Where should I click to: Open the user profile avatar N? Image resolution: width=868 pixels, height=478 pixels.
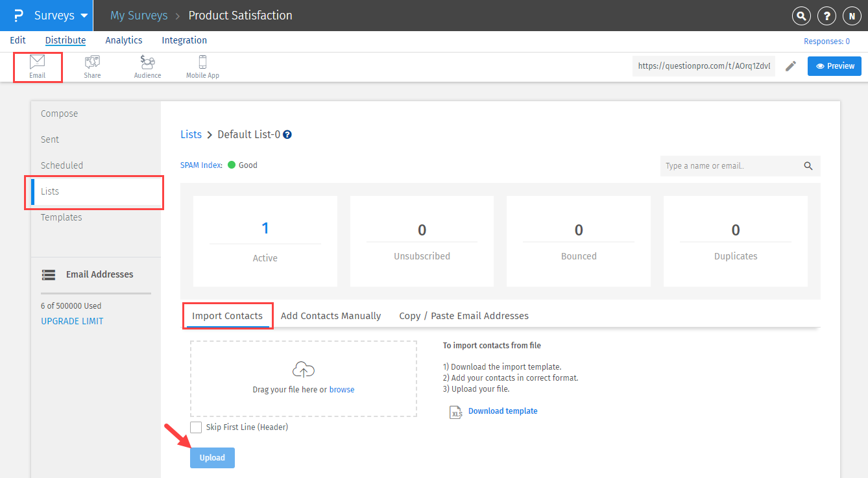[851, 16]
